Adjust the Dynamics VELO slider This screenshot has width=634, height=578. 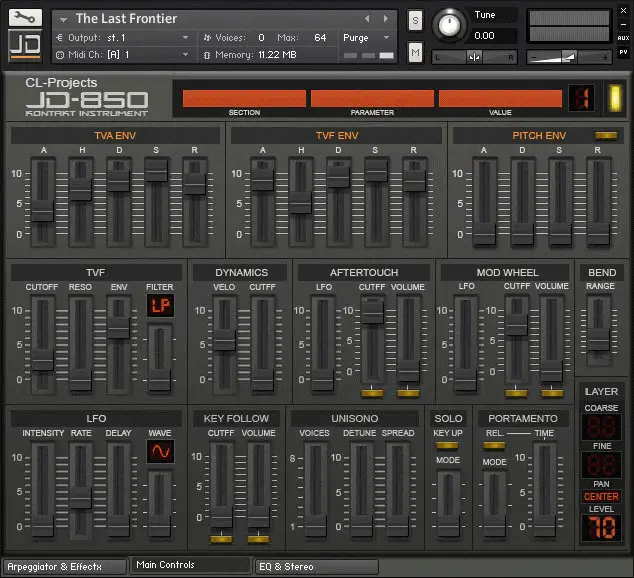[225, 340]
